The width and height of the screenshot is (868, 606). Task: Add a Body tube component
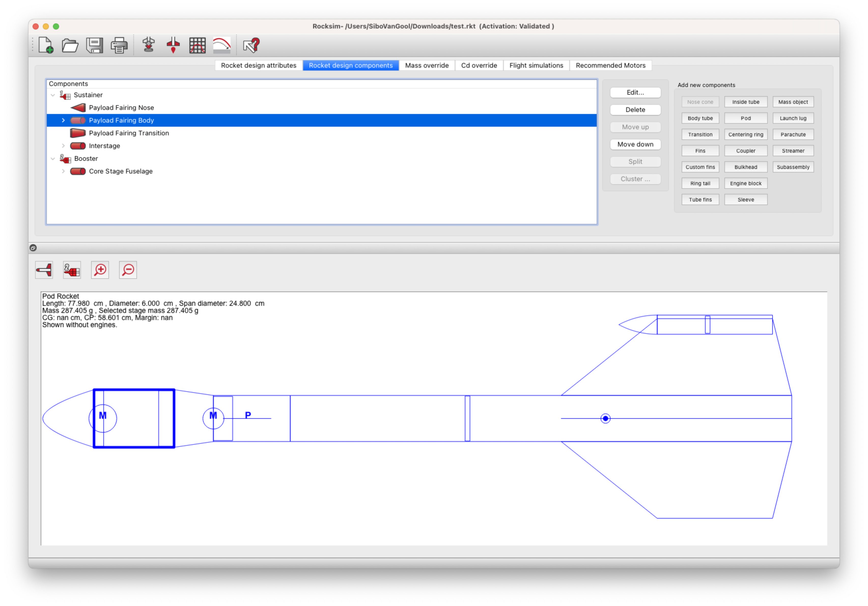pyautogui.click(x=700, y=118)
